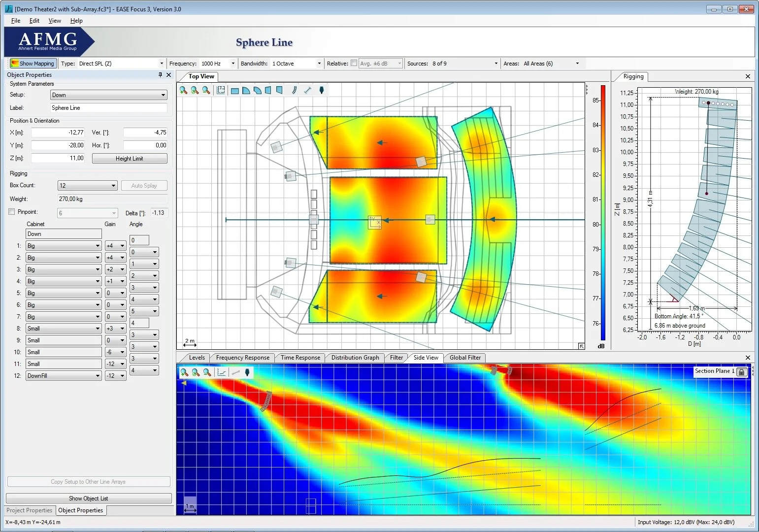759x532 pixels.
Task: Enable the Relative averaging checkbox
Action: [x=354, y=63]
